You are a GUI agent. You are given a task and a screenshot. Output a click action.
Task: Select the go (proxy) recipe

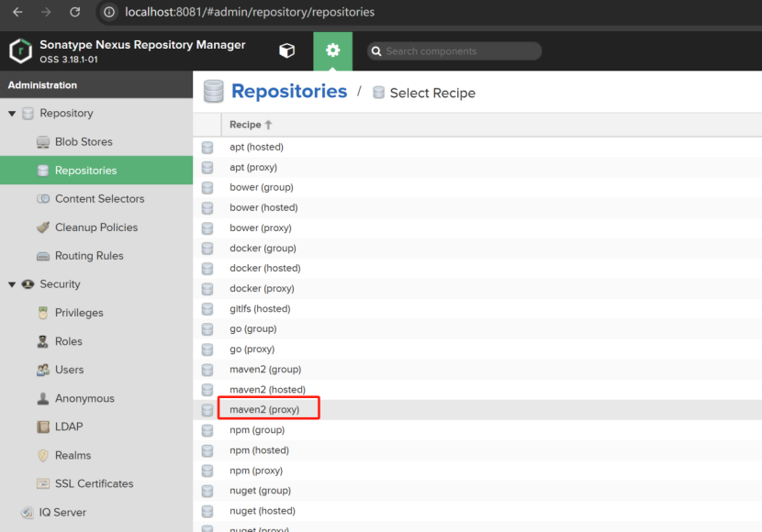click(x=477, y=349)
